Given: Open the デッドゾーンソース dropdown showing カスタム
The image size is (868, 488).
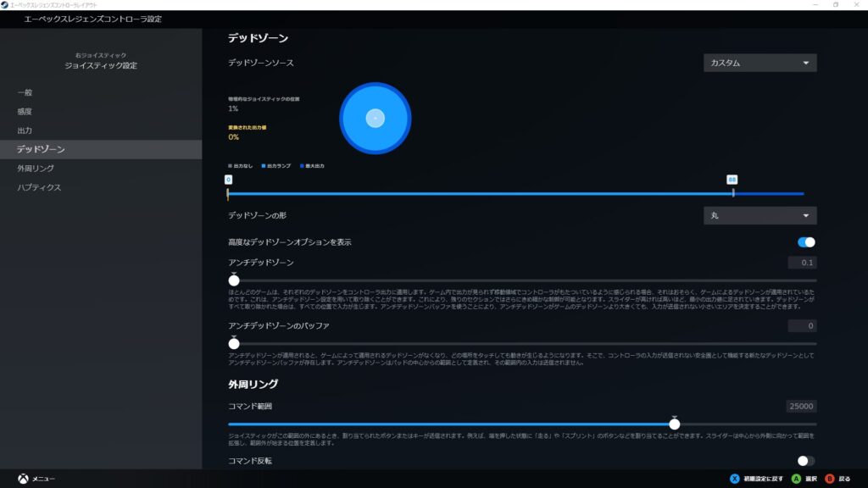Looking at the screenshot, I should pos(759,62).
